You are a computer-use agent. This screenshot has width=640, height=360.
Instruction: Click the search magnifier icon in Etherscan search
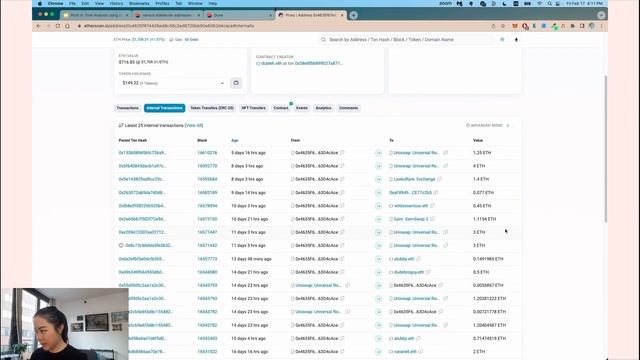[323, 40]
